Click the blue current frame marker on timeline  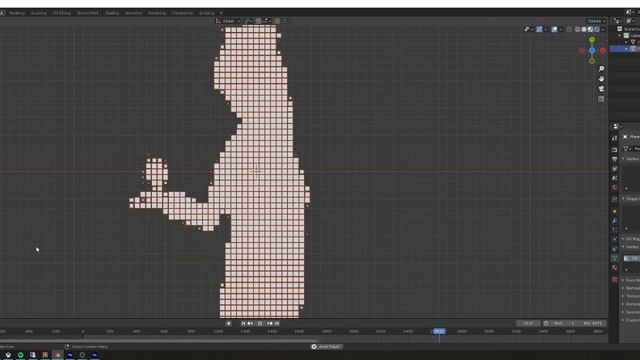(439, 331)
